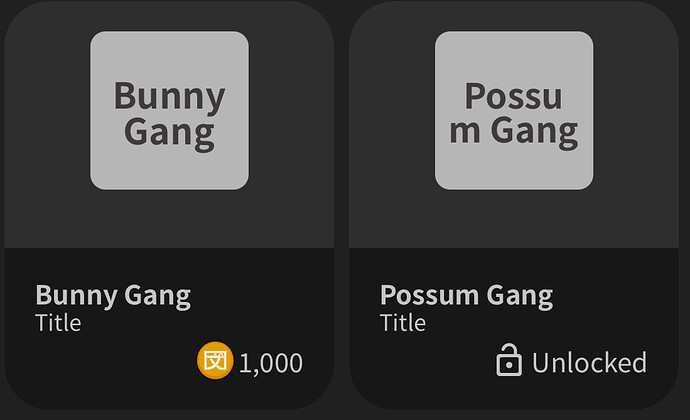
Task: Click the Unlocked status label
Action: (589, 362)
